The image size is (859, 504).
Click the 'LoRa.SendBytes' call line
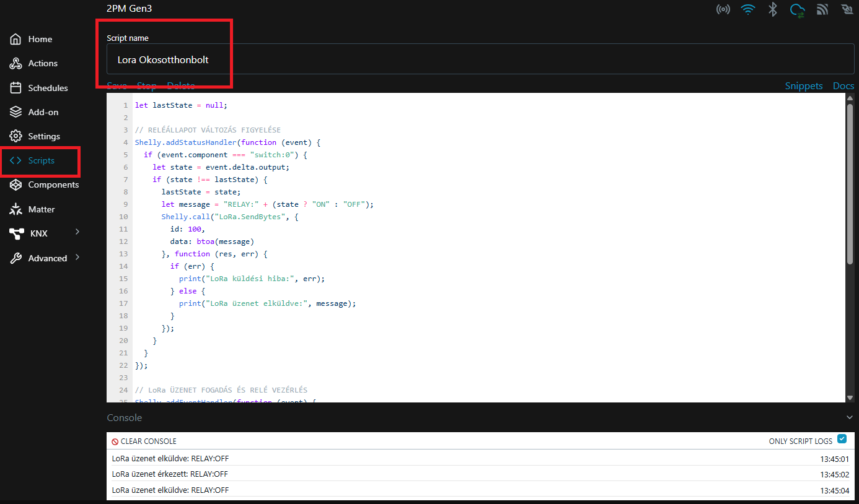click(x=230, y=217)
